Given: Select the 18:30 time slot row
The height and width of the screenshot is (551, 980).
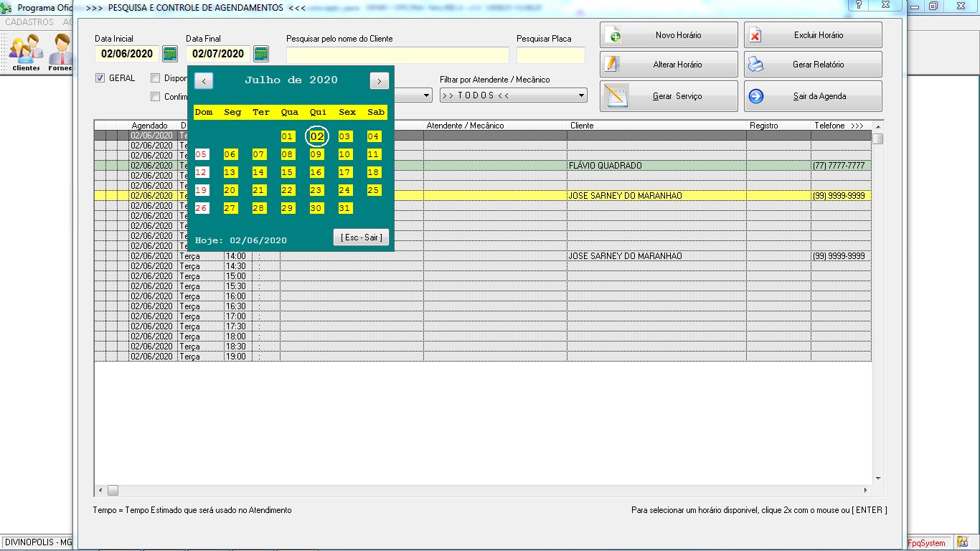Looking at the screenshot, I should coord(483,347).
